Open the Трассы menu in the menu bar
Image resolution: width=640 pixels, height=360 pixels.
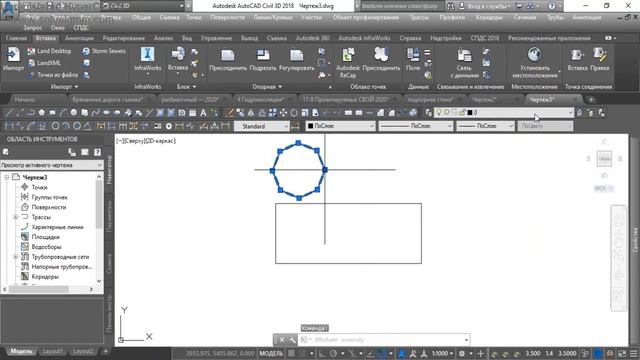click(x=419, y=18)
